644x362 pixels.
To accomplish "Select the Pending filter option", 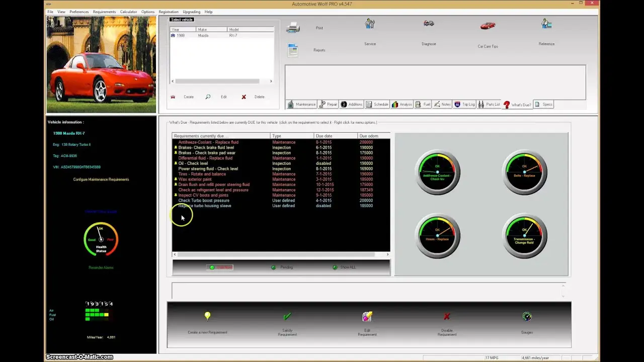I will pyautogui.click(x=282, y=267).
